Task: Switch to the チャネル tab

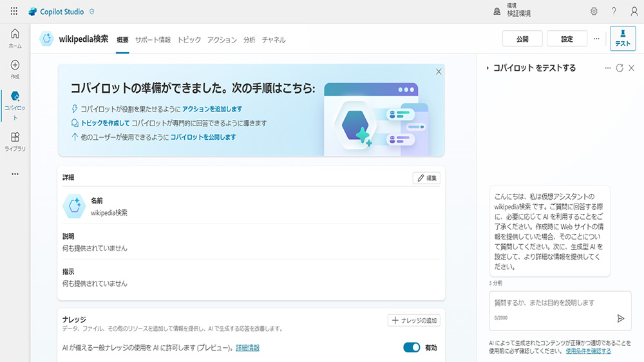Action: [274, 40]
